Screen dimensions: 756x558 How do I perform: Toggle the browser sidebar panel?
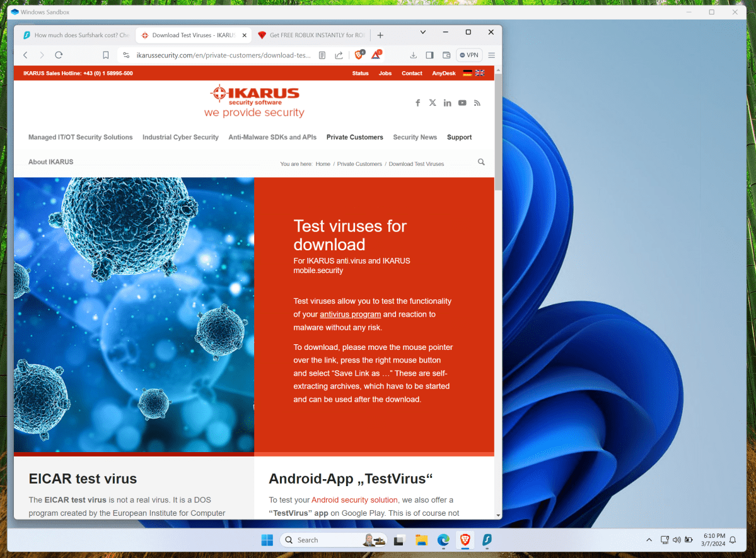(429, 55)
